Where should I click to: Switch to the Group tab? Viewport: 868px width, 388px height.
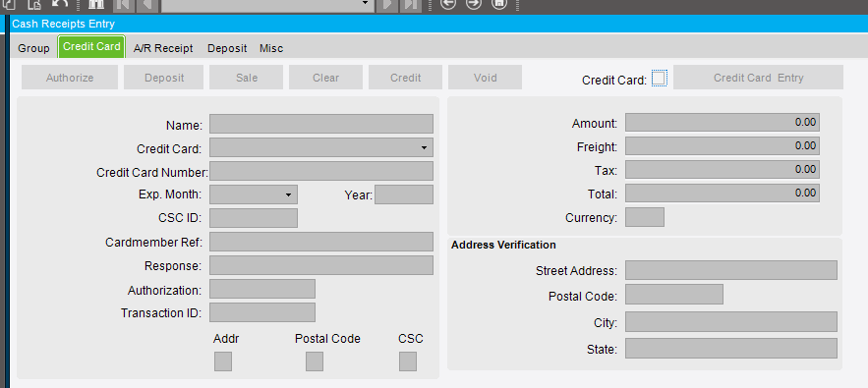33,48
